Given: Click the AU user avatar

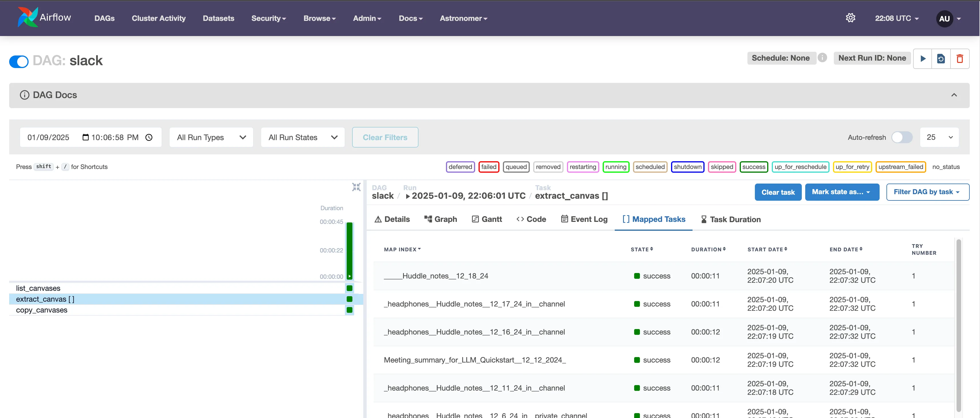Looking at the screenshot, I should (x=945, y=19).
